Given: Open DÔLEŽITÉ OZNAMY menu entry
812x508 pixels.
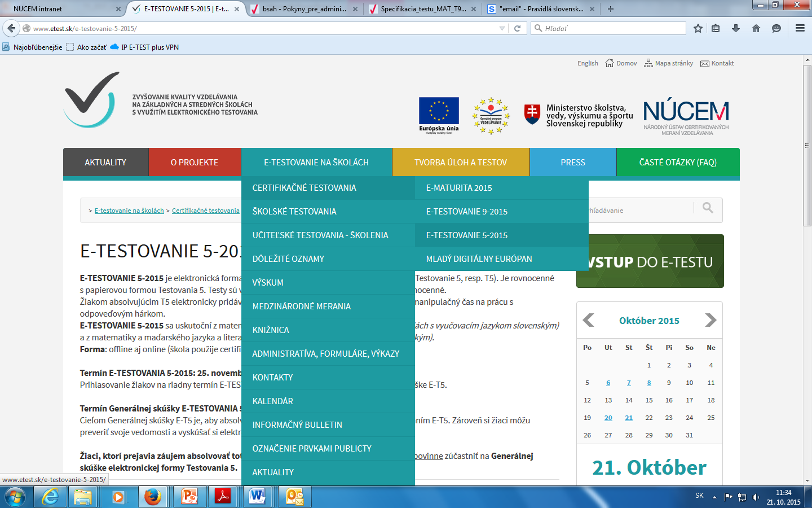Looking at the screenshot, I should (328, 259).
